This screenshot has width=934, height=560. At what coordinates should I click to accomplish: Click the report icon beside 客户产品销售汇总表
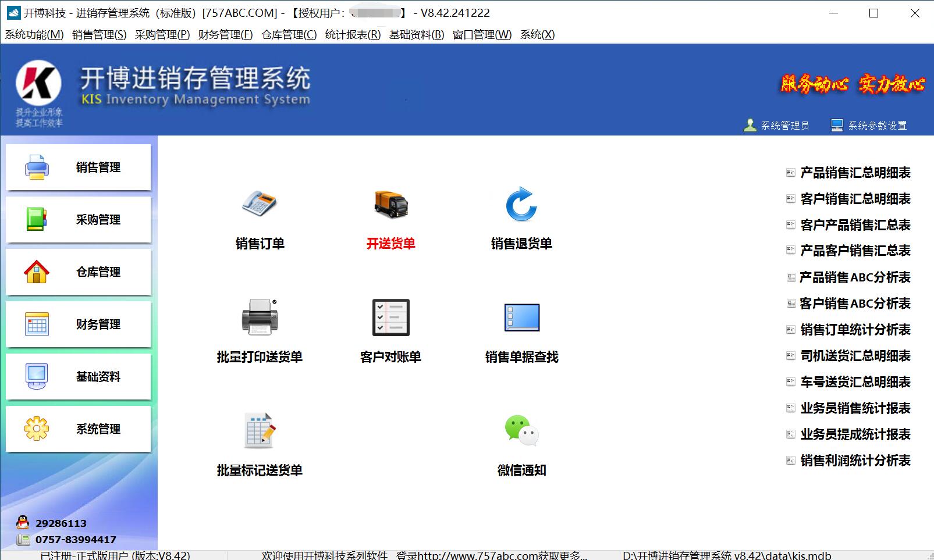click(790, 225)
